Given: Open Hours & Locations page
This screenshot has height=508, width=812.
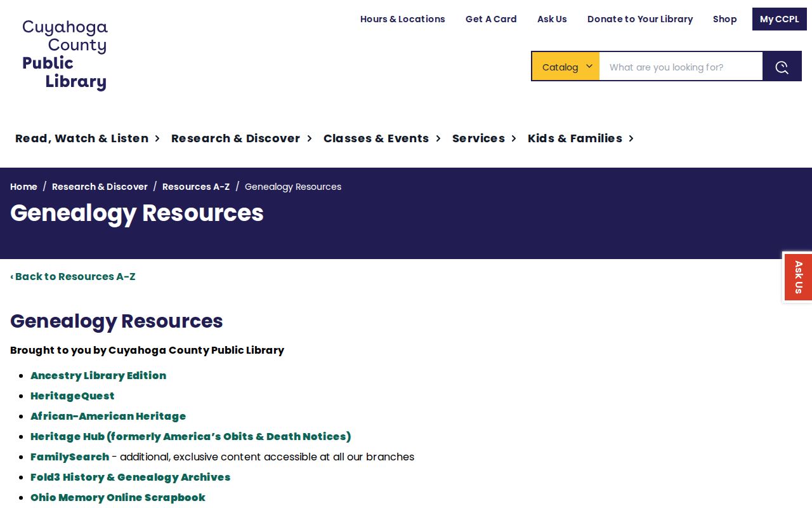Looking at the screenshot, I should 403,19.
